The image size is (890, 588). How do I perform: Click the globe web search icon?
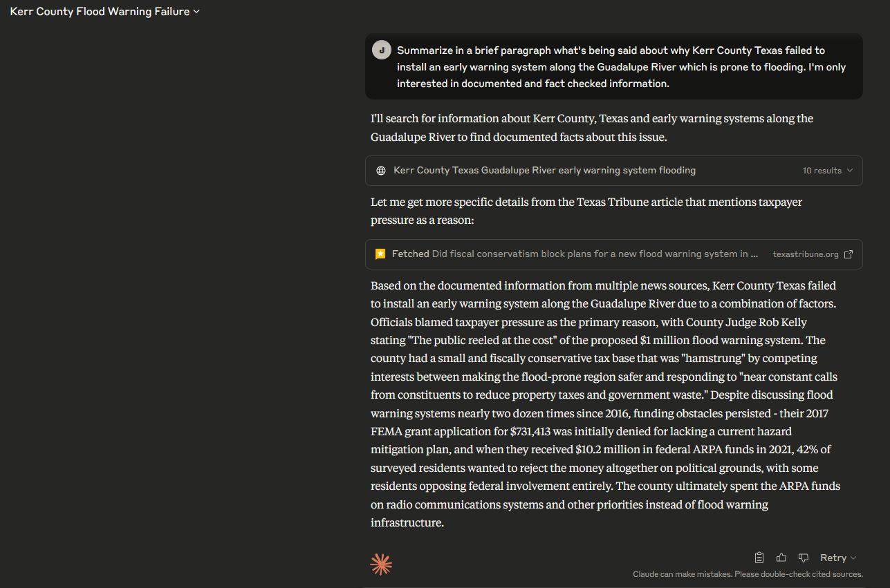tap(381, 171)
